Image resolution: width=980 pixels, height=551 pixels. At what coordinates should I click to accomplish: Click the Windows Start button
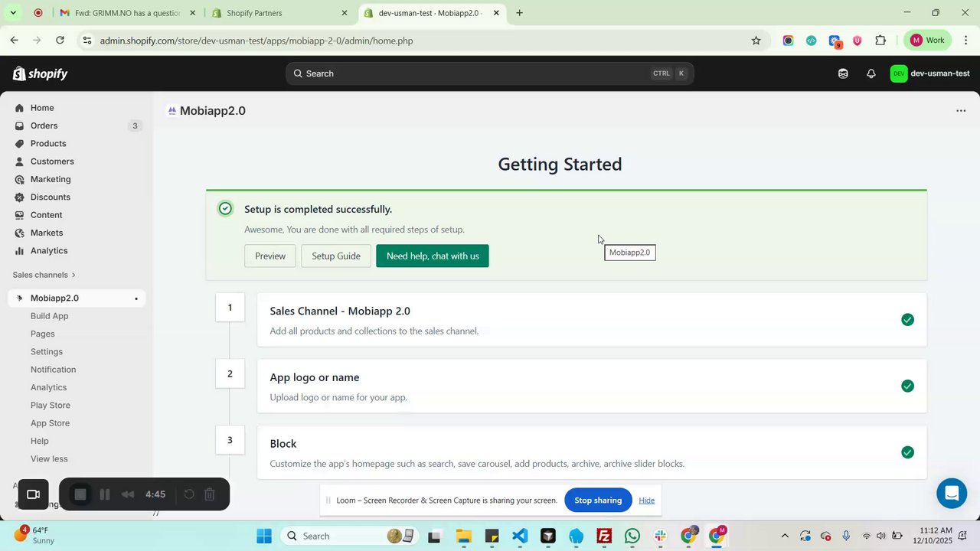(264, 536)
